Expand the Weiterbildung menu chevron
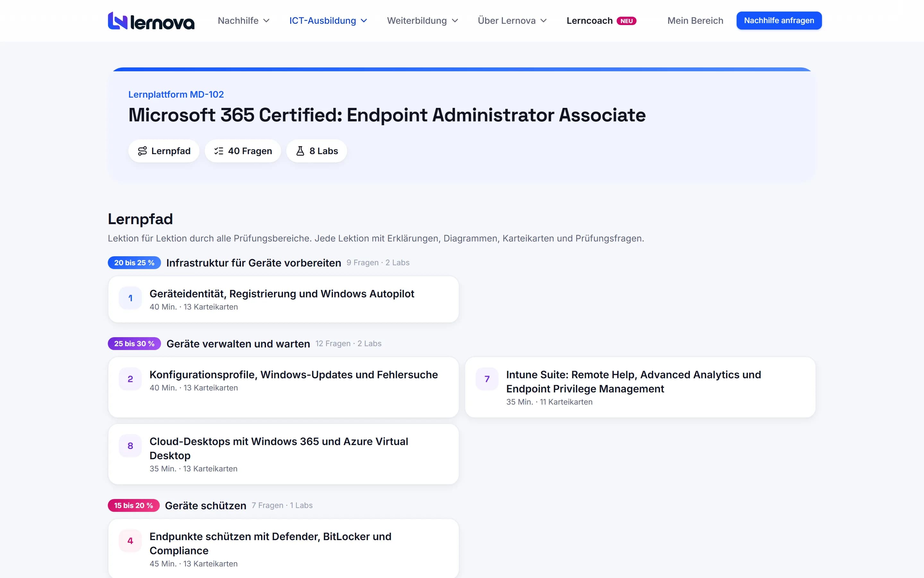This screenshot has height=578, width=924. click(455, 21)
